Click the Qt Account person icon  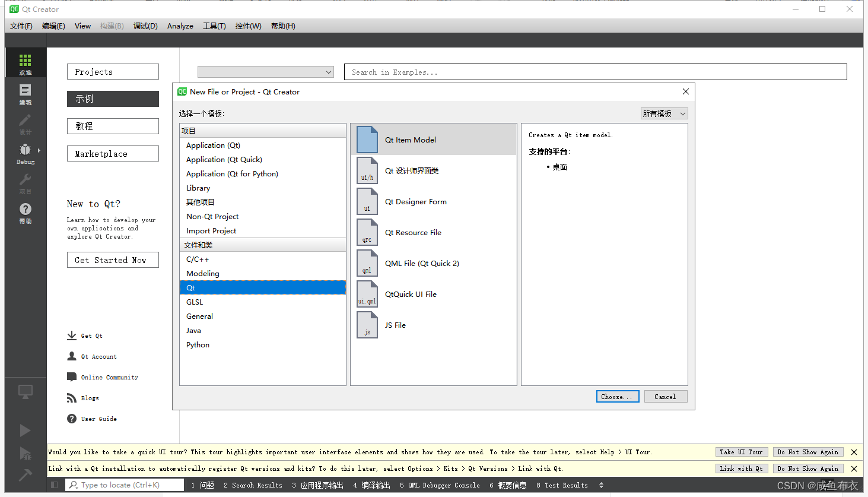72,356
